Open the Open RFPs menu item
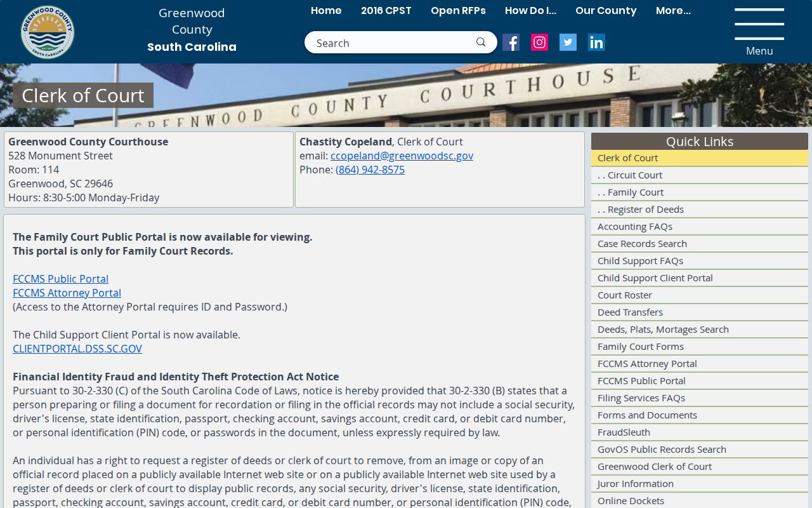The image size is (812, 508). [458, 11]
